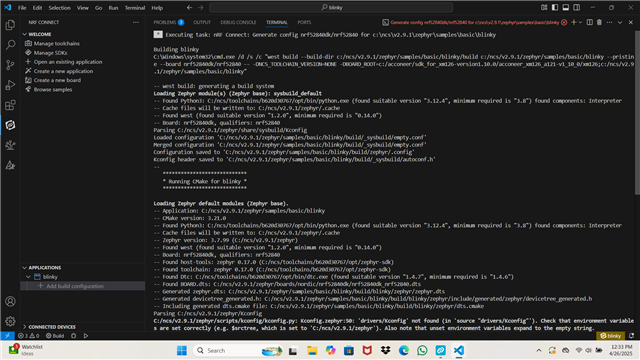Click the run play icon in status bar

[x=86, y=336]
